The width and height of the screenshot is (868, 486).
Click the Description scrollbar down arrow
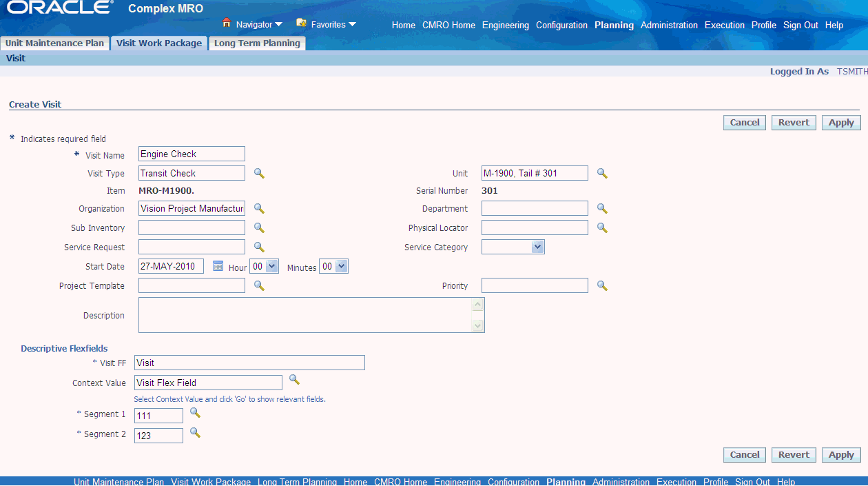(x=478, y=326)
